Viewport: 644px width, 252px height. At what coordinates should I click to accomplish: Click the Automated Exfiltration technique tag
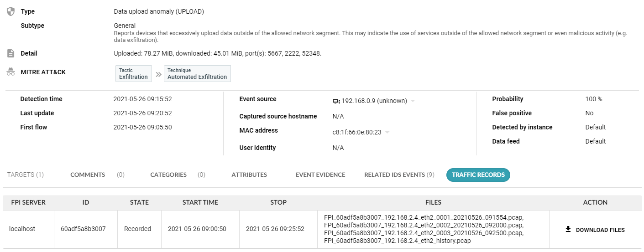pos(197,74)
